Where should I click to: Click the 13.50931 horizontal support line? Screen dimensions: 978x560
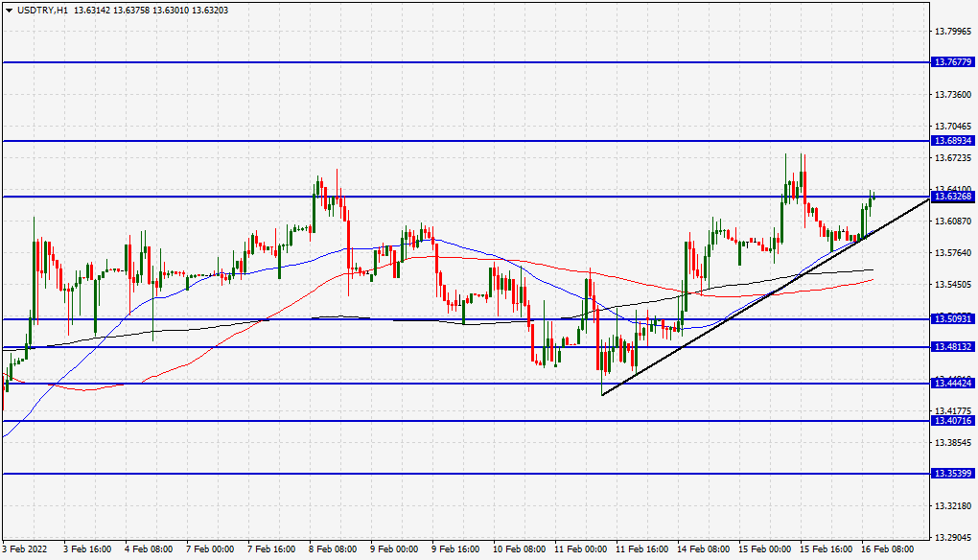pos(384,319)
